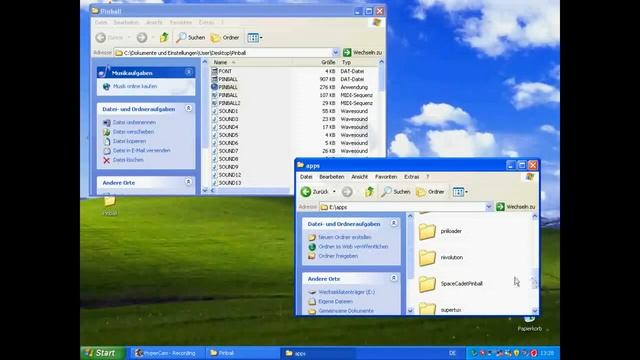640x360 pixels.
Task: Click the Pinball folder icon on desktop
Action: 109,205
